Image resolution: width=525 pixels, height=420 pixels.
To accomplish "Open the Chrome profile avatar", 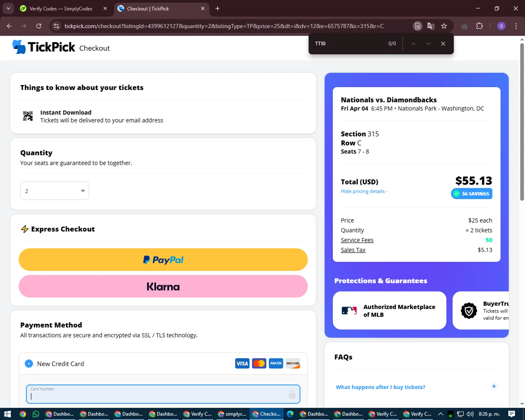I will point(501,26).
